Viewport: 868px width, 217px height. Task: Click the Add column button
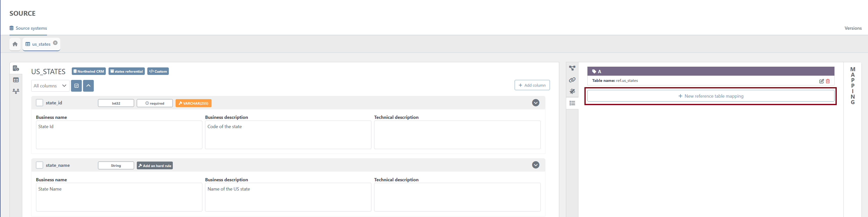(x=532, y=85)
